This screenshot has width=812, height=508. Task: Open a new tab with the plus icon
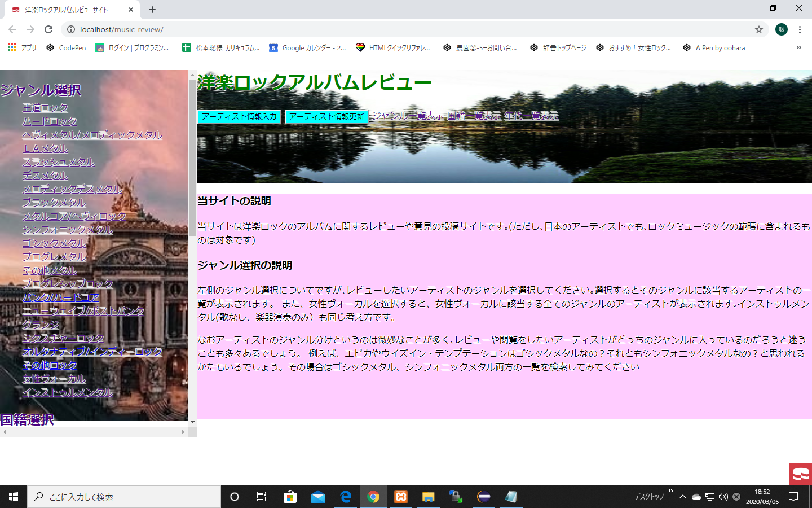click(x=152, y=10)
